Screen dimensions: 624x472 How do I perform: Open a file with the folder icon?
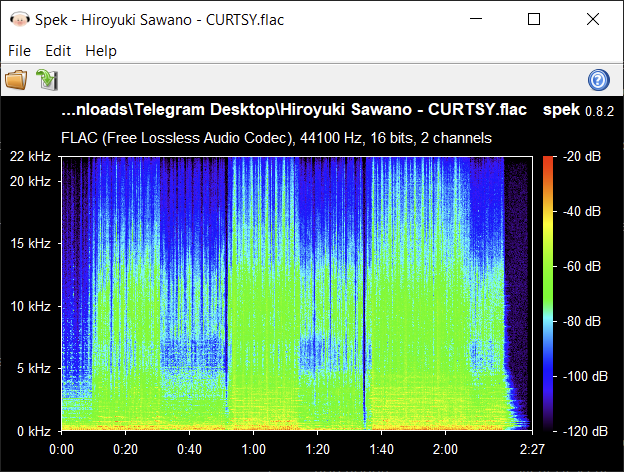click(x=16, y=80)
